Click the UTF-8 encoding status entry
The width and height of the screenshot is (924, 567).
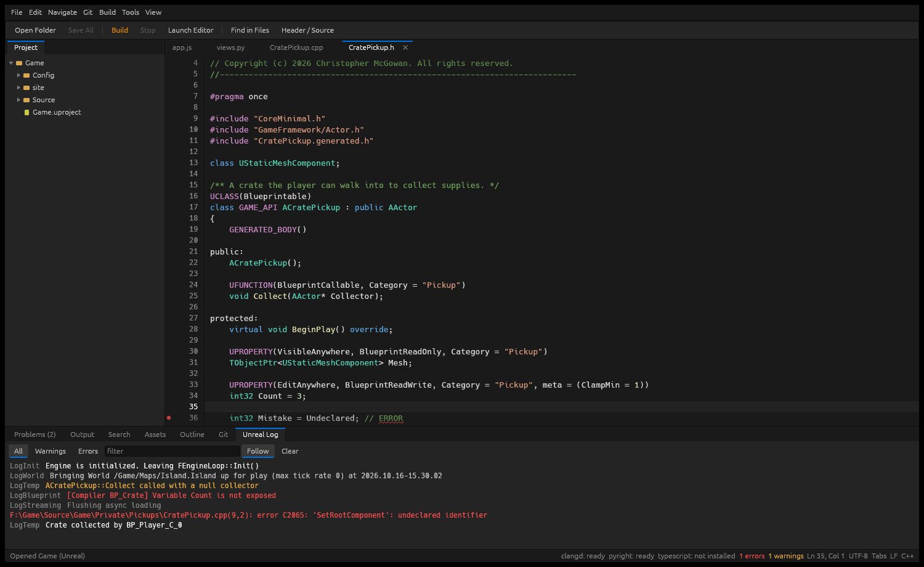858,556
